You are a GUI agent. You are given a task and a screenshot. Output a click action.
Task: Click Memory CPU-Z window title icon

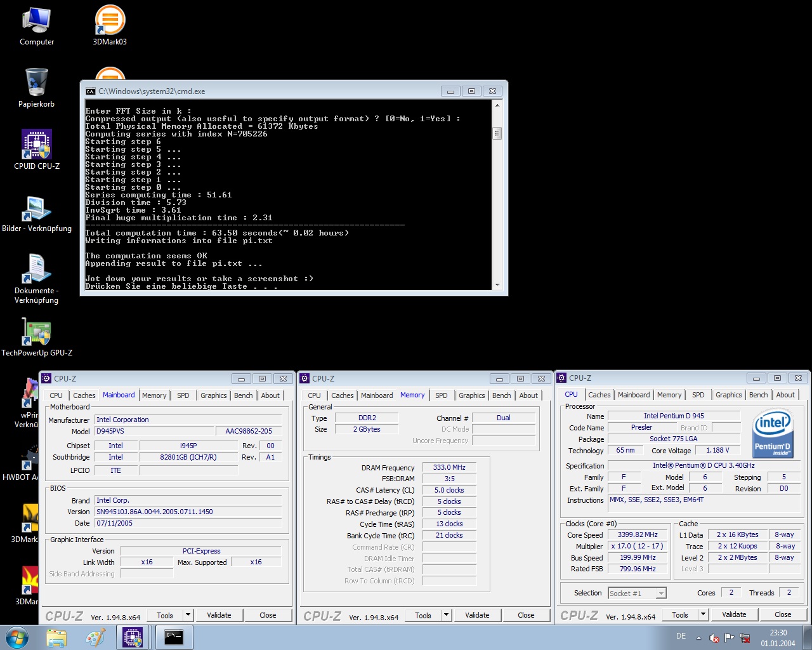304,378
